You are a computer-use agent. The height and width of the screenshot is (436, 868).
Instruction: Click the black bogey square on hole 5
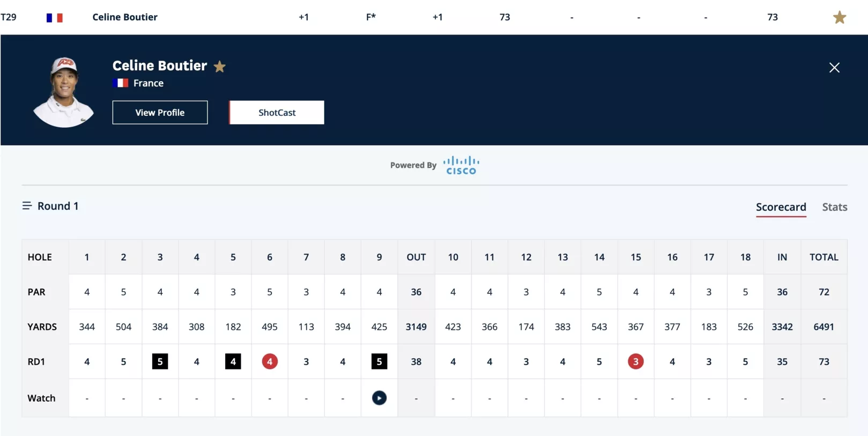[x=233, y=361]
